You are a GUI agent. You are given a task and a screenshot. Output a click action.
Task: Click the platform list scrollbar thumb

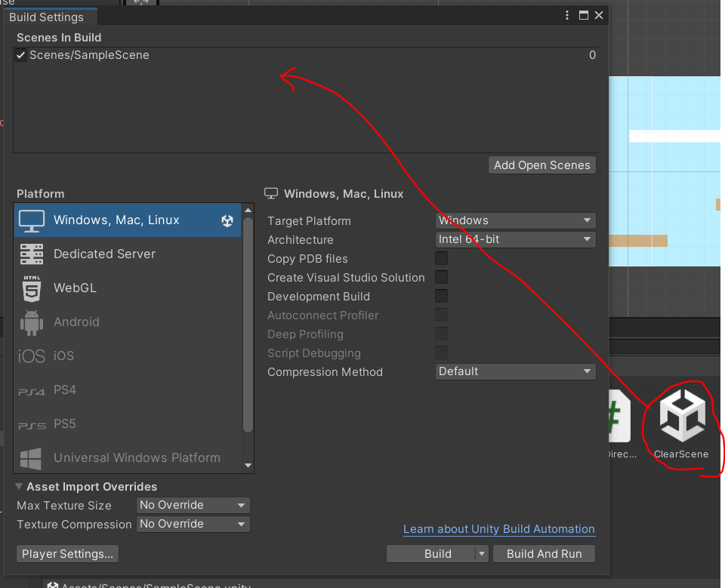click(248, 325)
